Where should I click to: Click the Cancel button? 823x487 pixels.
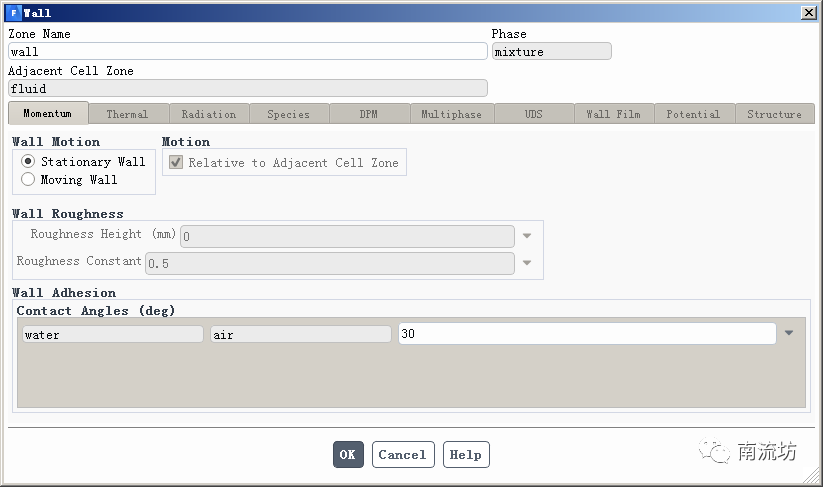coord(403,454)
